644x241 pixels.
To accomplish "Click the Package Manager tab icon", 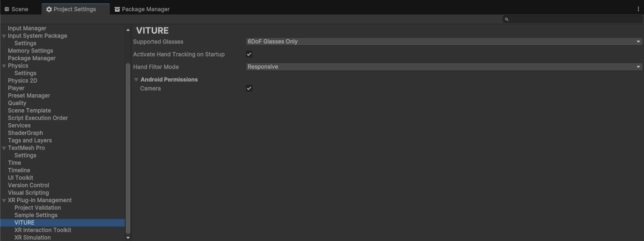I will 117,9.
